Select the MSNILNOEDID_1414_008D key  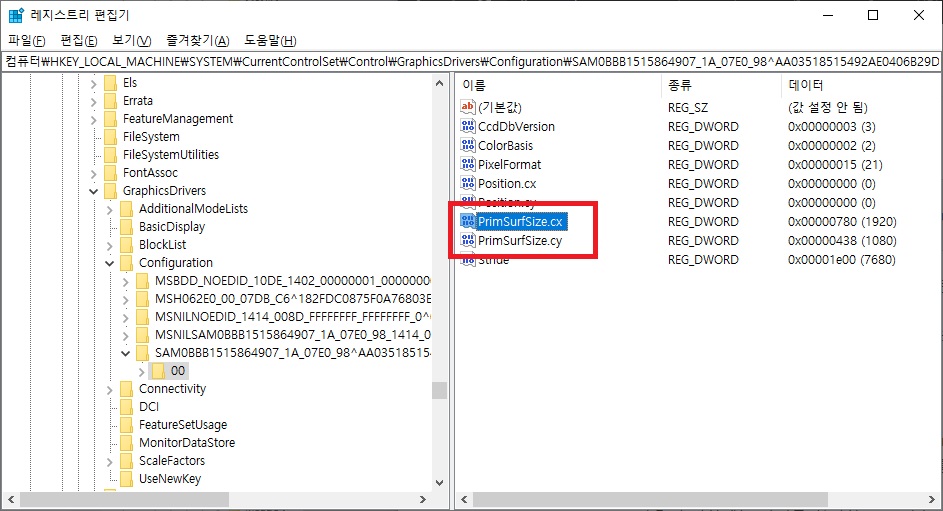click(x=292, y=317)
